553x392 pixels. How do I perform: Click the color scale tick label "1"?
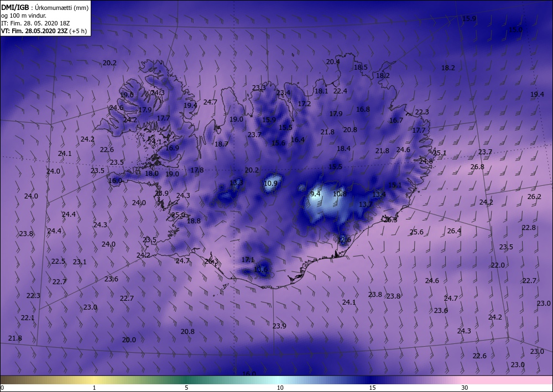pos(94,388)
